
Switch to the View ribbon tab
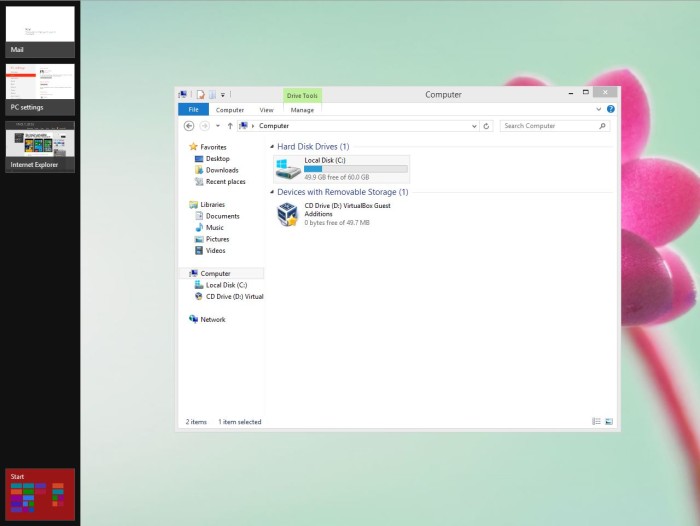point(267,110)
